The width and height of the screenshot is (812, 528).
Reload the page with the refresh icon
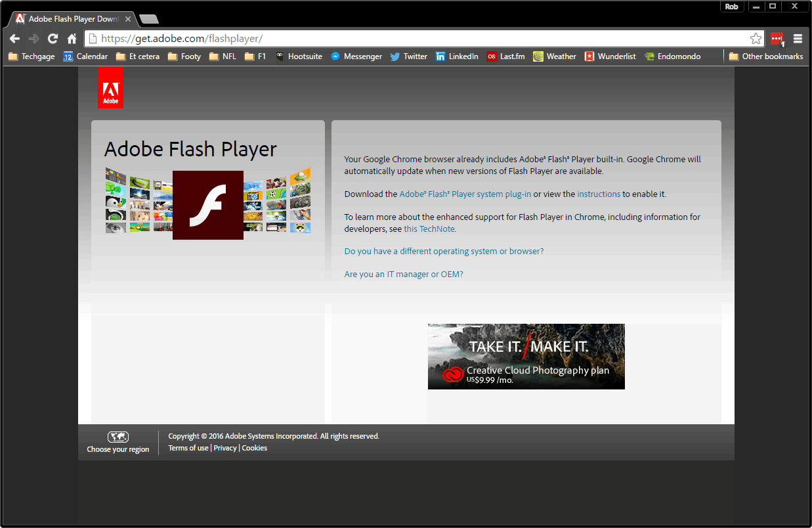tap(53, 39)
